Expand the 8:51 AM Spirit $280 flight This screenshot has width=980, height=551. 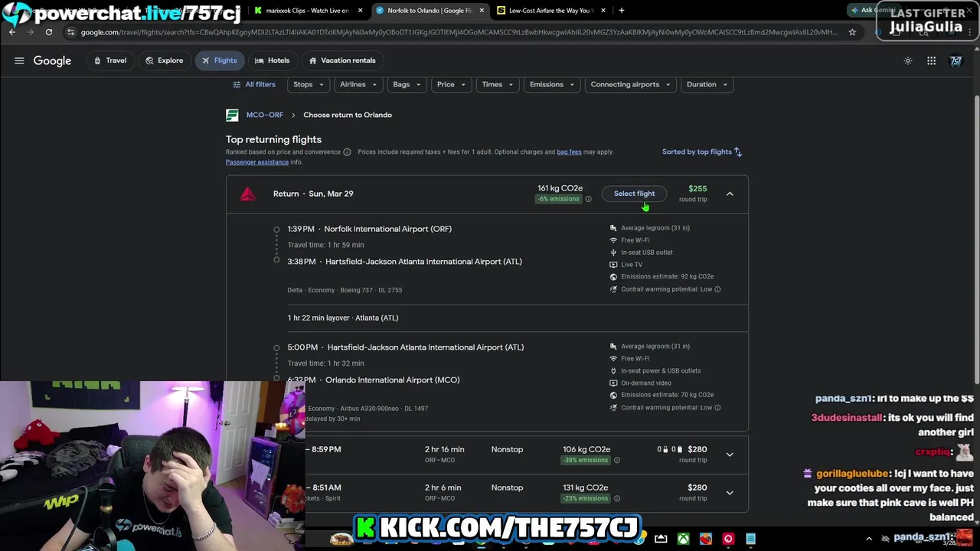(730, 493)
